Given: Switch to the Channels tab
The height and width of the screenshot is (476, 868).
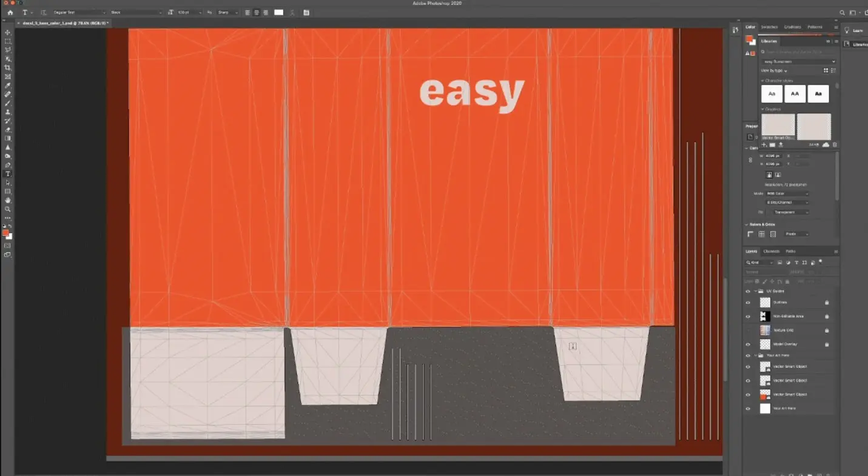Looking at the screenshot, I should click(x=772, y=251).
